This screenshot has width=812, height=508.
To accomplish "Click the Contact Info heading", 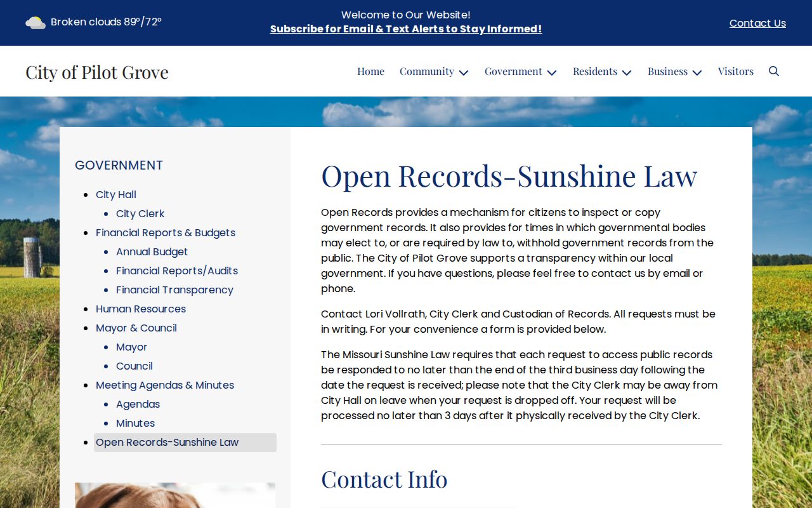I will click(384, 479).
